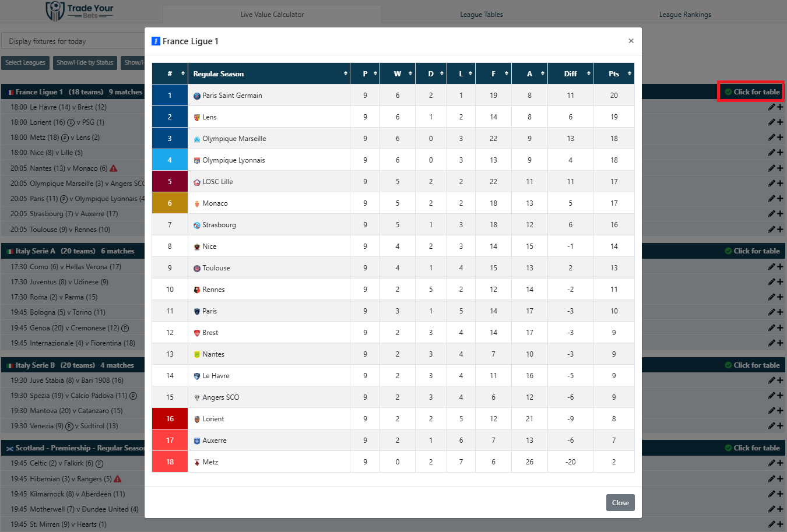Click the Paris Saint Germain crest in the table
787x532 pixels.
pyautogui.click(x=197, y=96)
